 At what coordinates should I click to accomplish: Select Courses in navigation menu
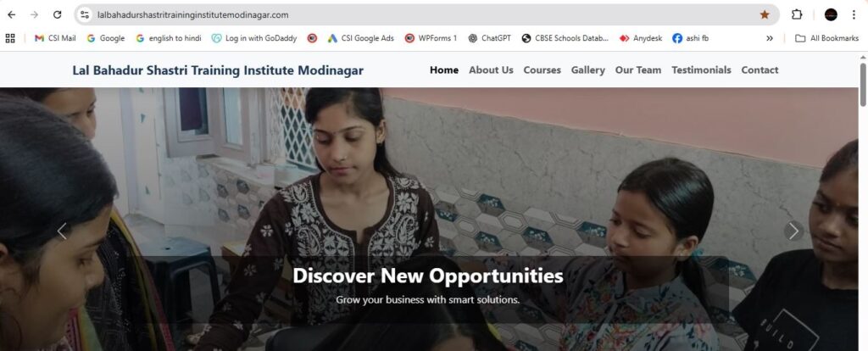[x=542, y=70]
